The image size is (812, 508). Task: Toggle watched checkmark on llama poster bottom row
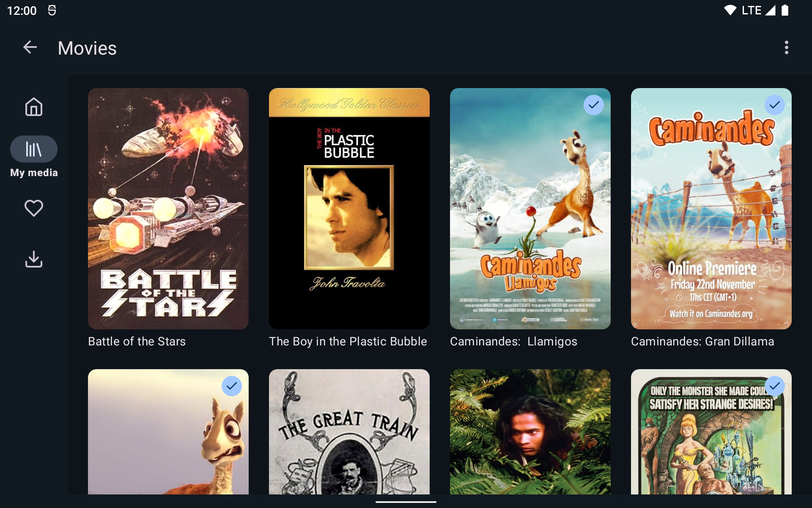[x=232, y=386]
